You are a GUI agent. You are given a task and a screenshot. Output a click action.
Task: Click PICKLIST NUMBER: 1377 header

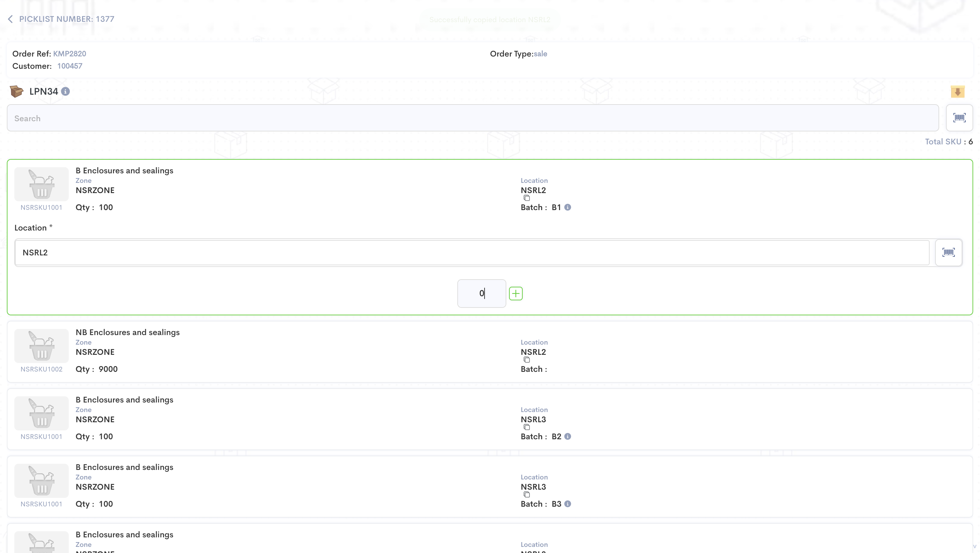(67, 19)
